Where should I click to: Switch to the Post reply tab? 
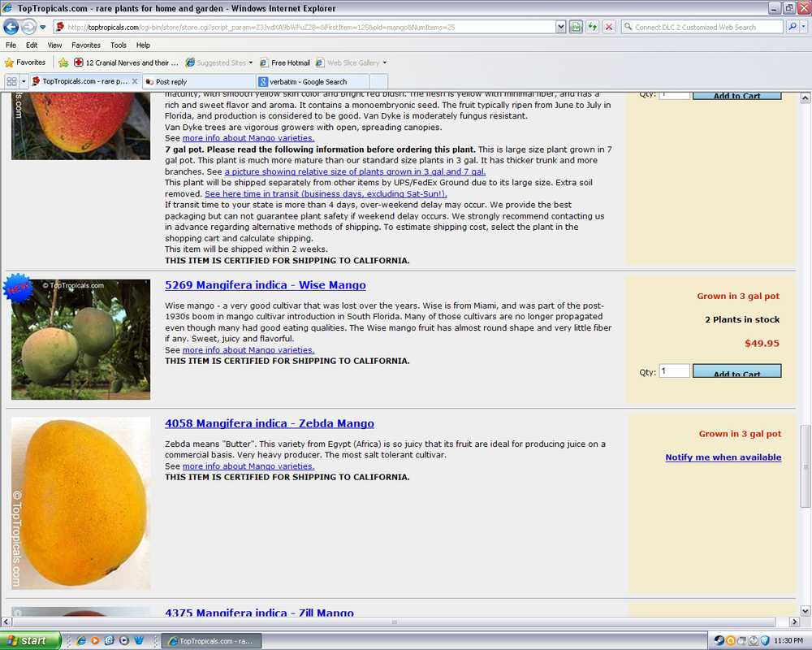click(x=199, y=81)
